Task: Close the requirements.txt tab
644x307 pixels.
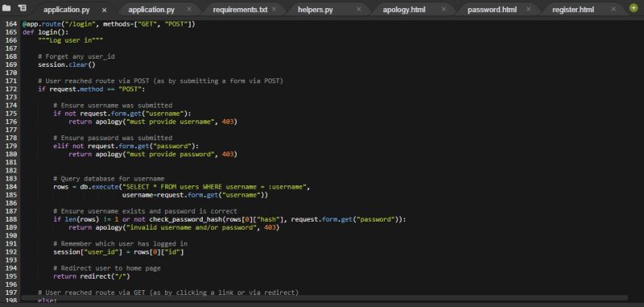Action: coord(274,9)
